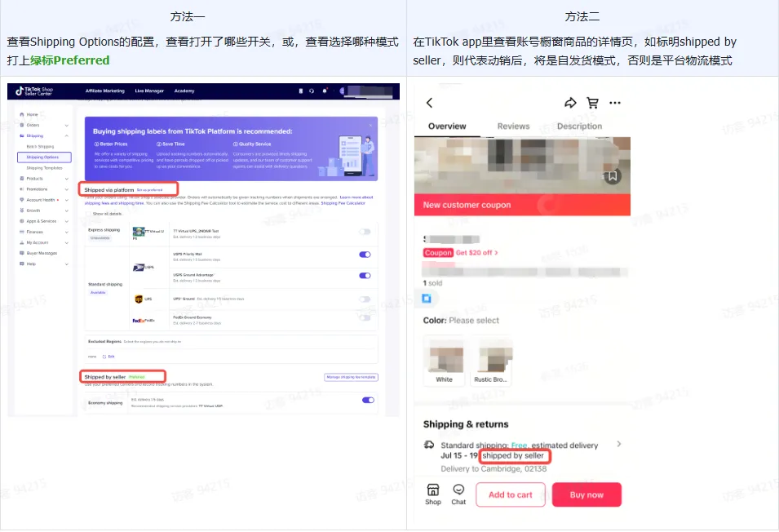Tap the share arrow icon in product page
779x532 pixels.
click(570, 103)
